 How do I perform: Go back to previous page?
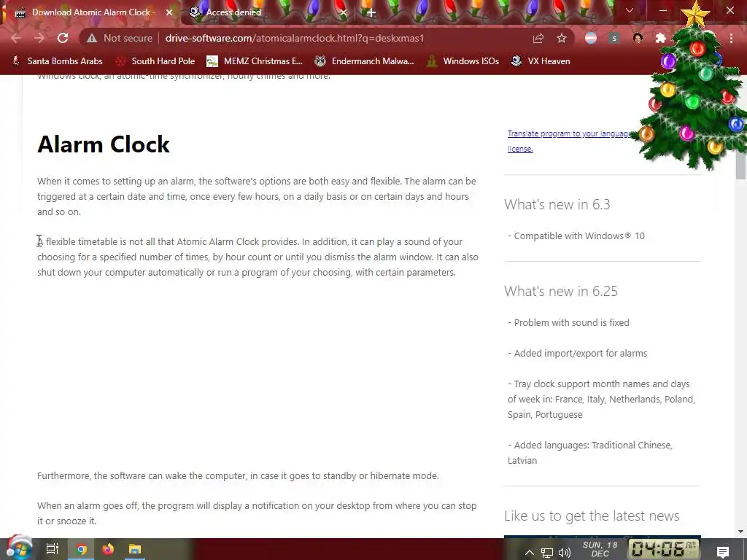click(x=16, y=38)
